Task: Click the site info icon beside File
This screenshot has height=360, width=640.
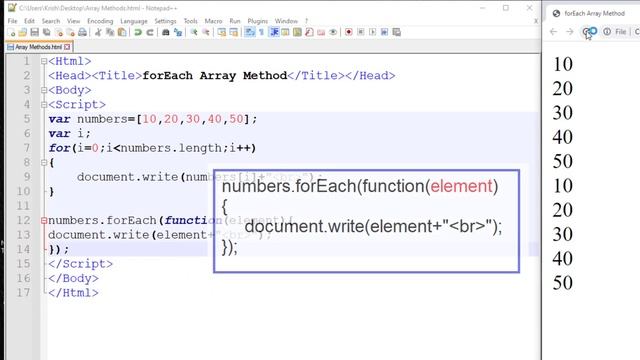Action: pyautogui.click(x=607, y=31)
